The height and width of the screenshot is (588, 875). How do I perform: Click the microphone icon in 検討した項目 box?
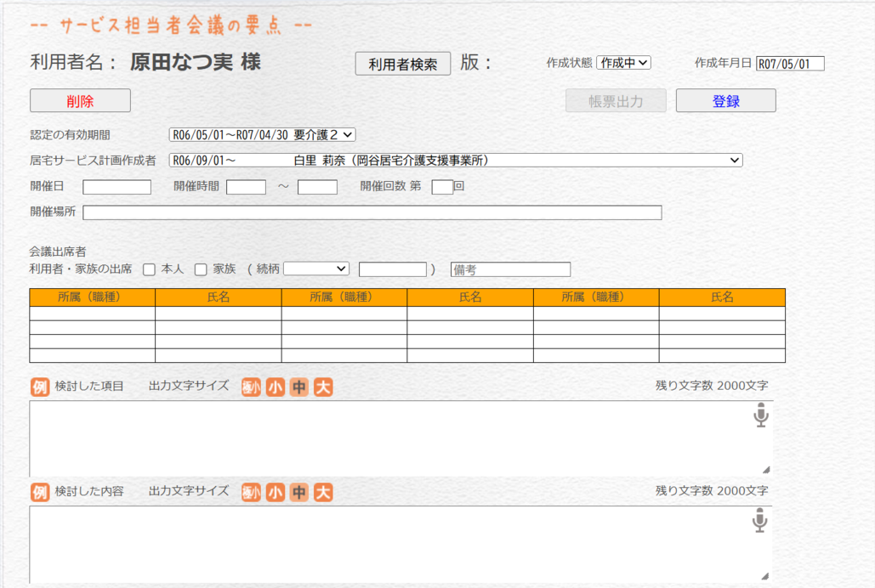pyautogui.click(x=760, y=416)
